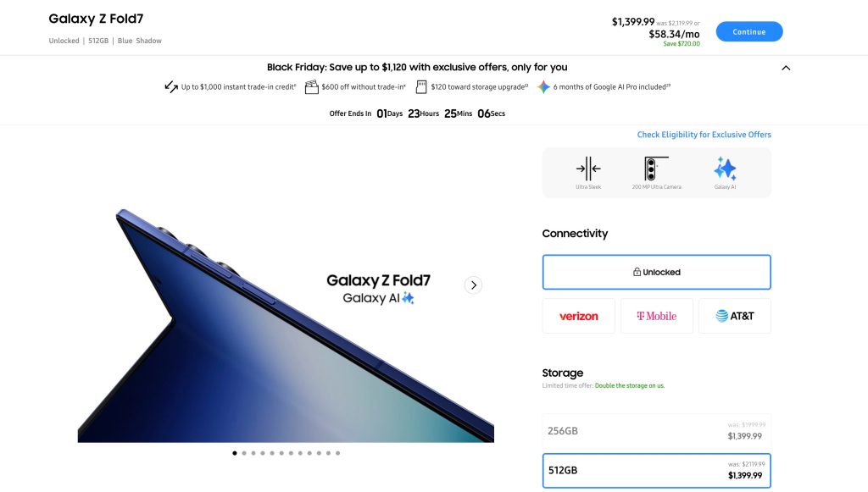Jump to the second image carousel dot

coord(244,453)
